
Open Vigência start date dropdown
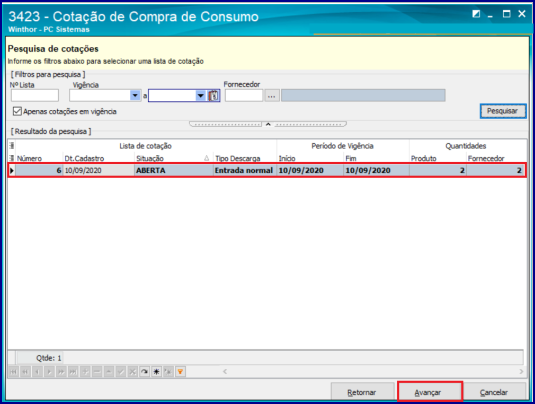(x=135, y=96)
